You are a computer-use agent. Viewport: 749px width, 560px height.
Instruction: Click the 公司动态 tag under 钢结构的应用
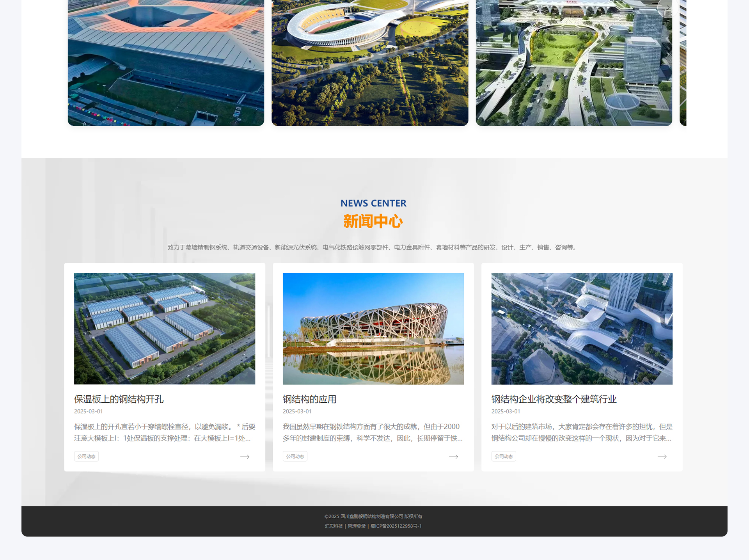click(x=295, y=456)
